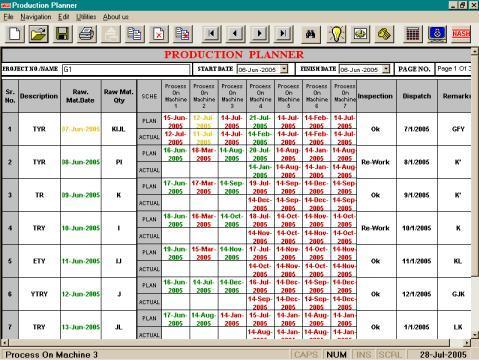Click the Dispatch column header
Image resolution: width=479 pixels, height=360 pixels.
(x=417, y=96)
